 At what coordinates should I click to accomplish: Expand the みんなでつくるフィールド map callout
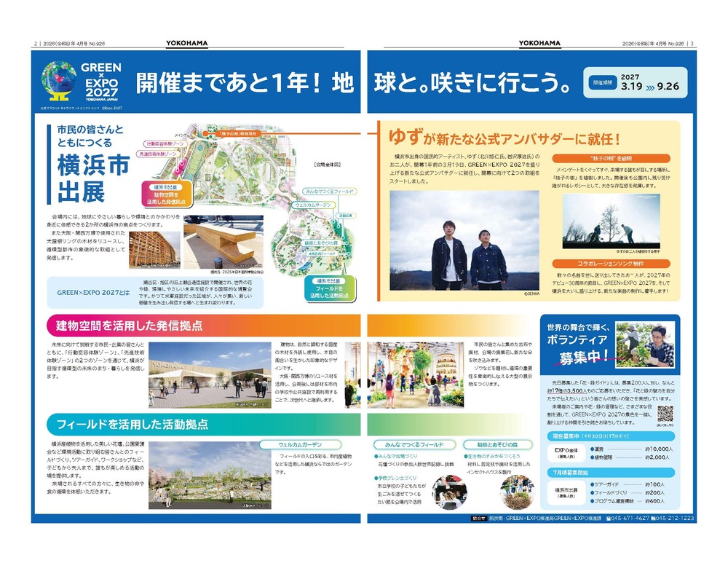coord(330,192)
